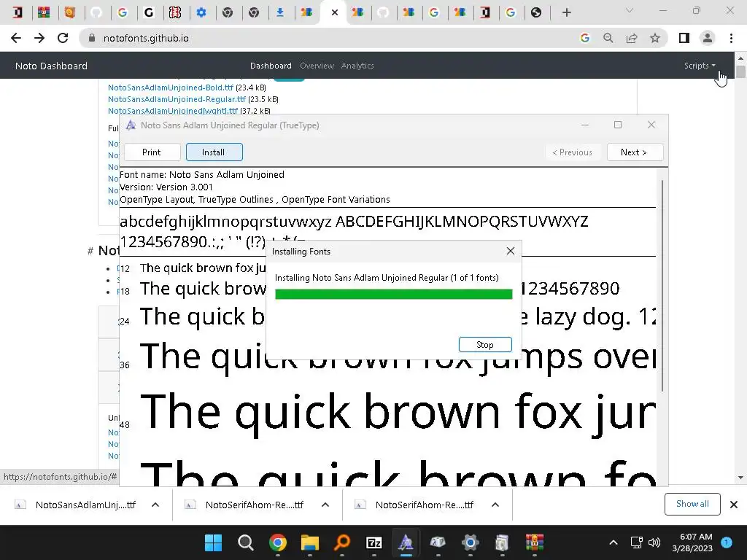
Task: Open WinRAR from the taskbar
Action: [x=535, y=542]
